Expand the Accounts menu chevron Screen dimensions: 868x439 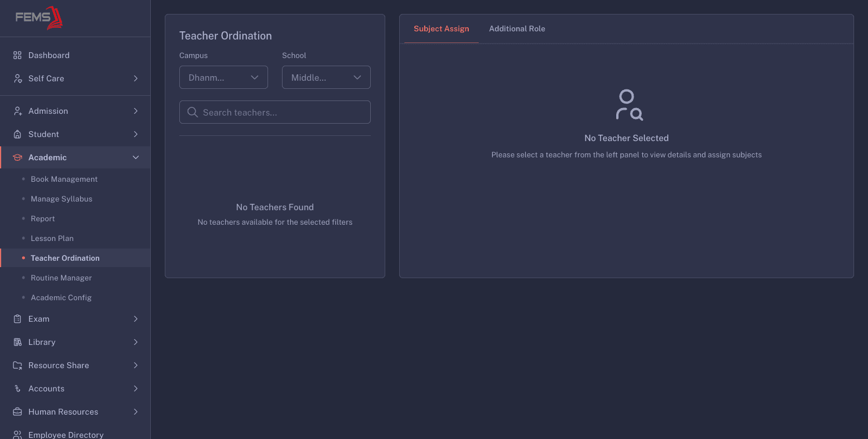(136, 388)
